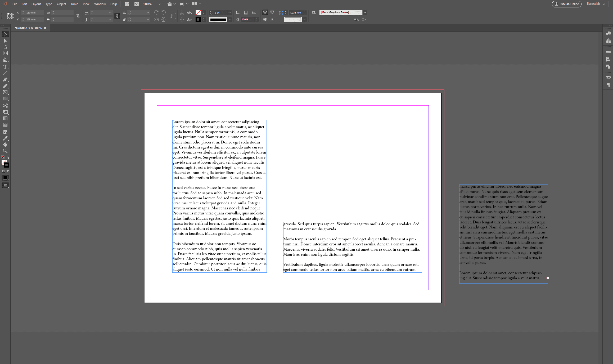Open the Color panel
The width and height of the screenshot is (613, 364).
(x=608, y=33)
